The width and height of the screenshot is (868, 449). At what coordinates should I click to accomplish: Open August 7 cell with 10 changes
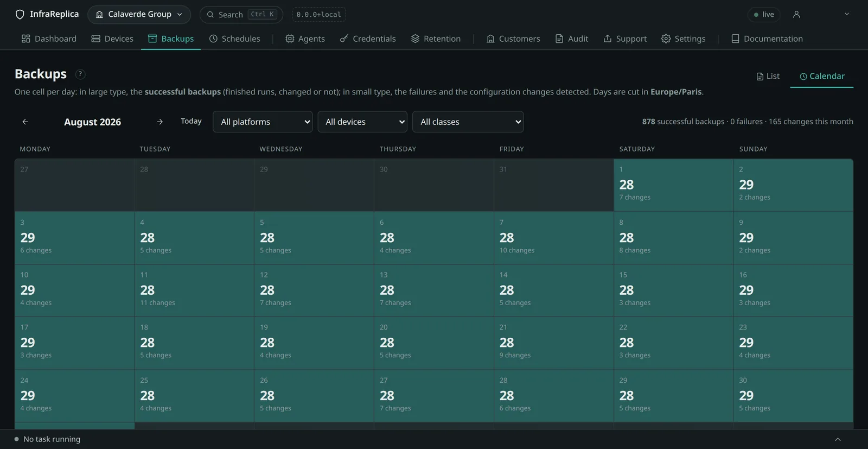pos(553,238)
